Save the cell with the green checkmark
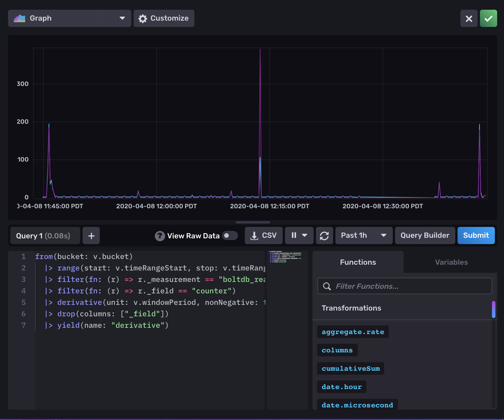 (488, 18)
